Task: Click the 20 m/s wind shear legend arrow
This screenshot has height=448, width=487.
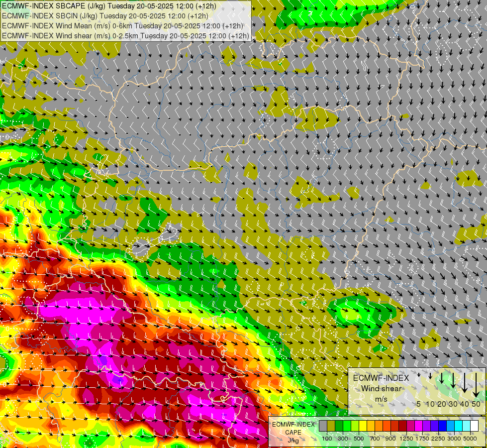Action: pyautogui.click(x=442, y=378)
